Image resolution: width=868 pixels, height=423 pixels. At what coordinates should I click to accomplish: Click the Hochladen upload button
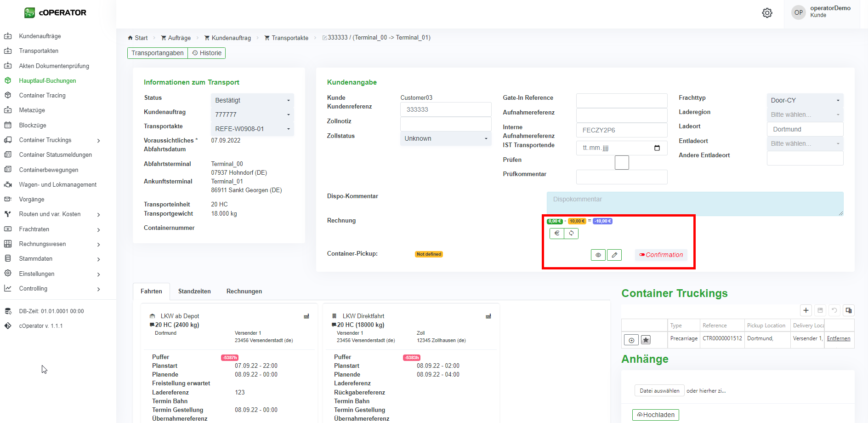point(655,415)
